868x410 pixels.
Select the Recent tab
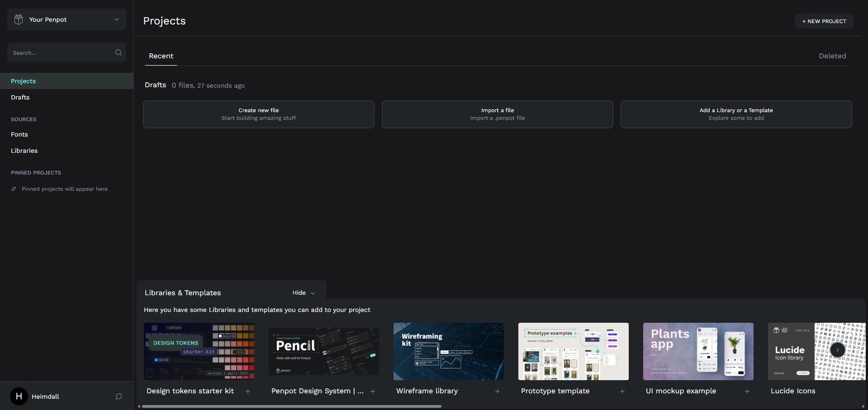tap(161, 56)
